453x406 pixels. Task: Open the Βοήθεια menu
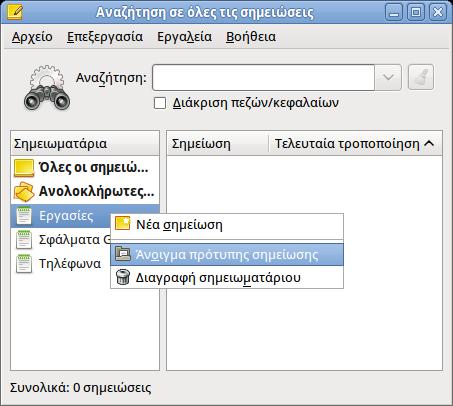[251, 37]
